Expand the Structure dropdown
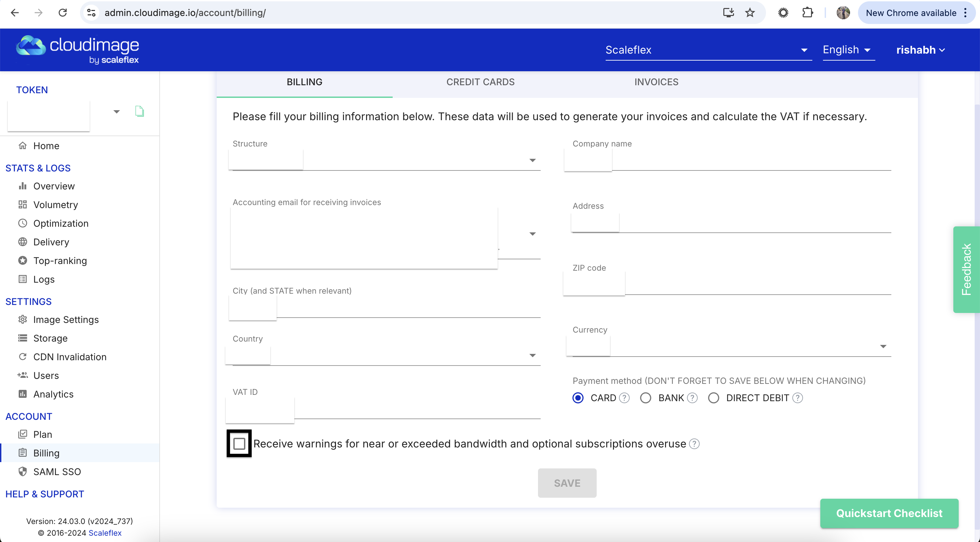 pyautogui.click(x=532, y=160)
